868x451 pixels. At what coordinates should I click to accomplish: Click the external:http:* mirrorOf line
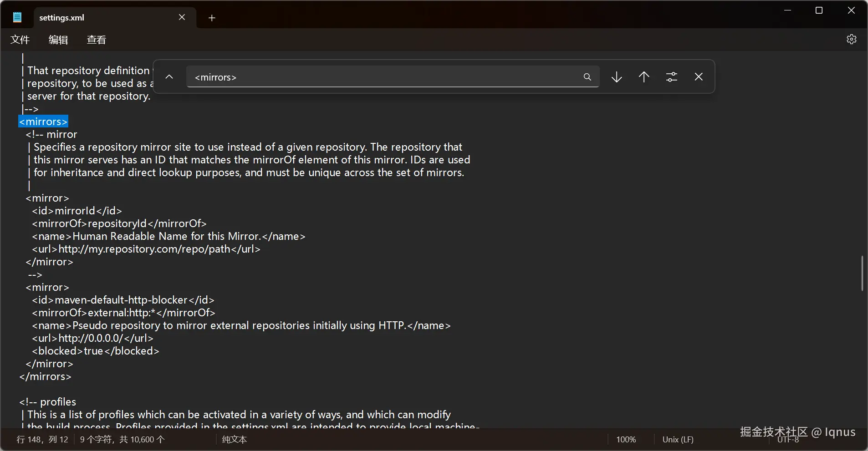(x=123, y=313)
